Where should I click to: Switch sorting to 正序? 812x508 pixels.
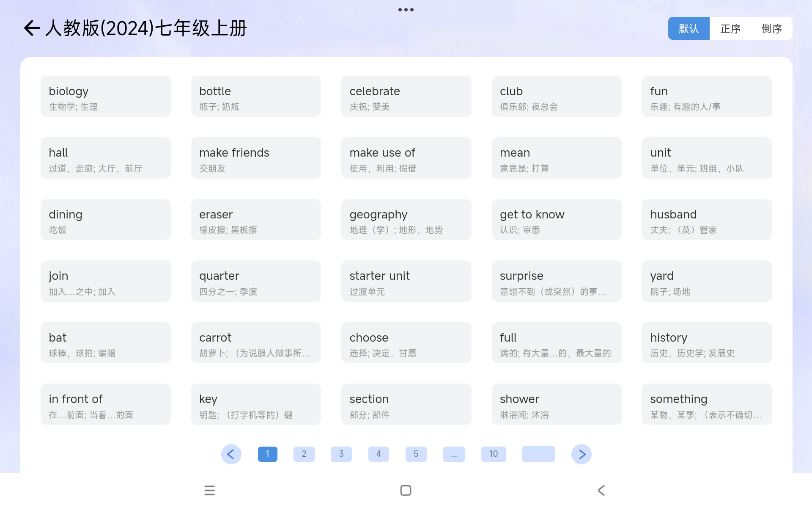coord(730,28)
